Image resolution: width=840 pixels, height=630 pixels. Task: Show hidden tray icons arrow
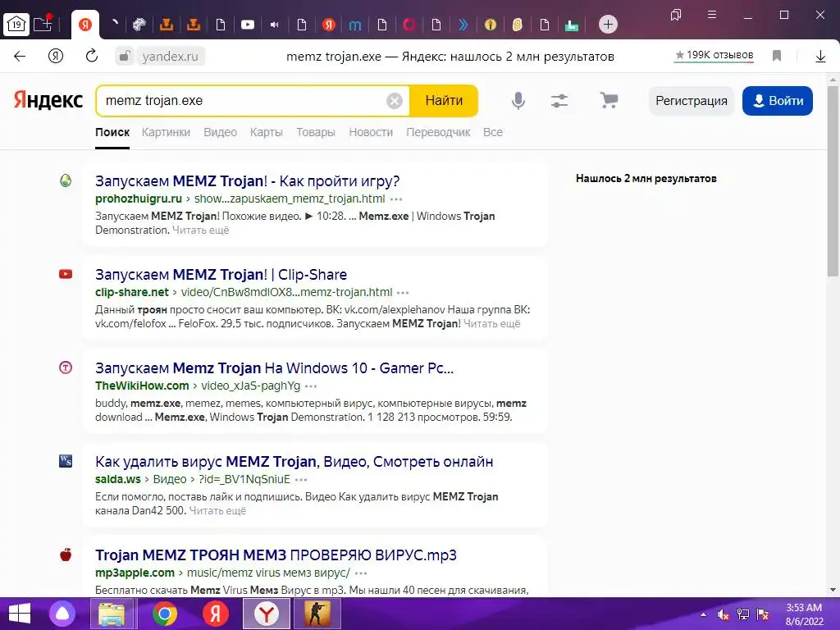pyautogui.click(x=703, y=614)
